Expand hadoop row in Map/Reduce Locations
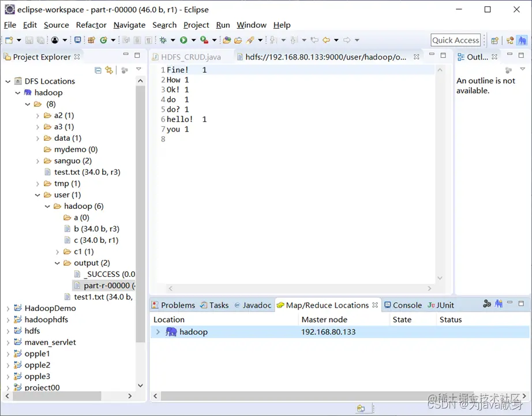Image resolution: width=532 pixels, height=416 pixels. point(158,332)
